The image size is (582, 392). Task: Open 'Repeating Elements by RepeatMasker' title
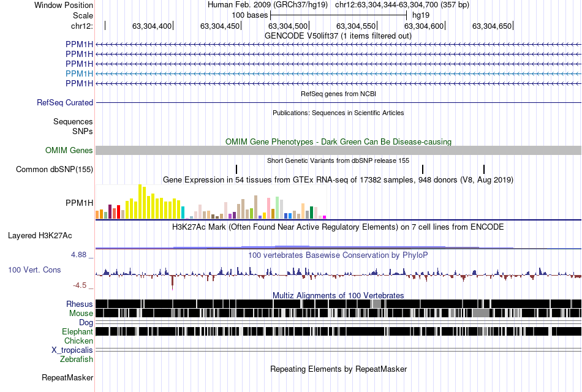pos(338,369)
